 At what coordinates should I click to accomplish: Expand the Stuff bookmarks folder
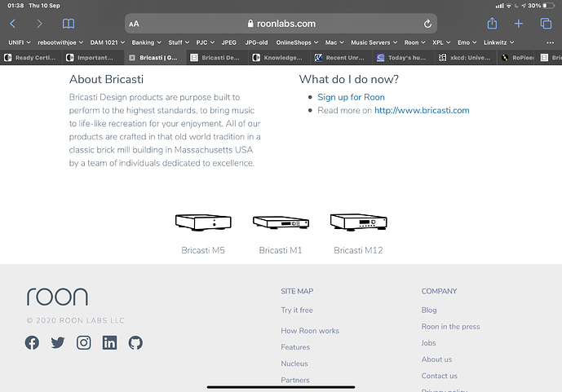pos(179,42)
